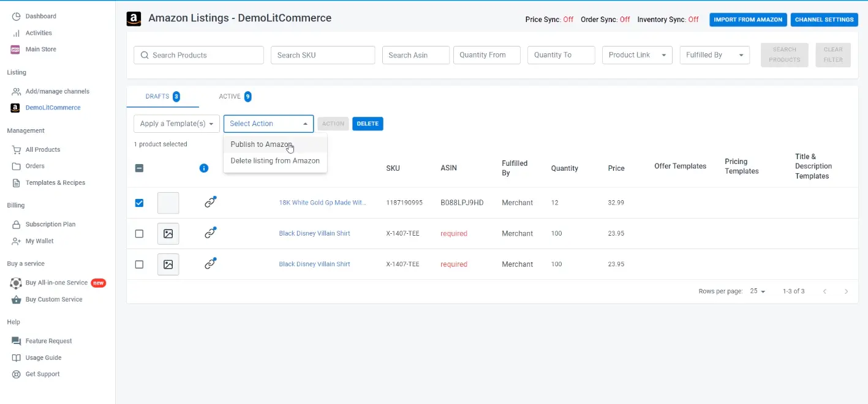Focus the Quantity To input
Screen dimensions: 868x404
tap(561, 55)
